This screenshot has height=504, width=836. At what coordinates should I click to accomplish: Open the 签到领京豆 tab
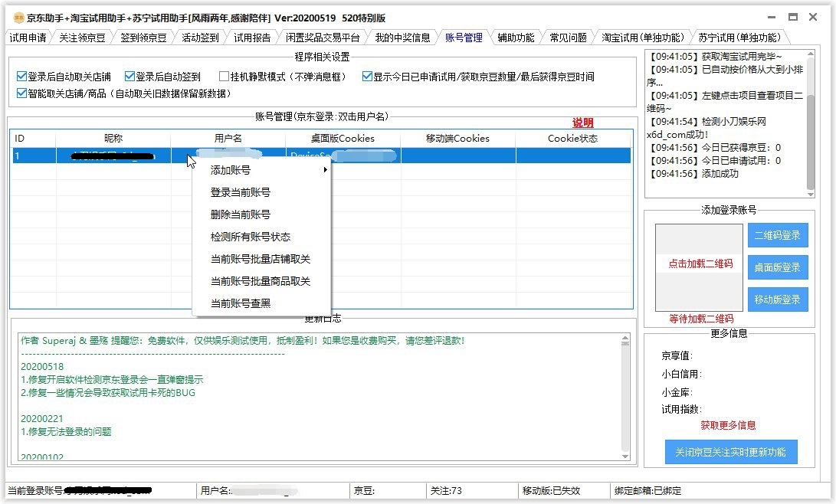[x=143, y=38]
